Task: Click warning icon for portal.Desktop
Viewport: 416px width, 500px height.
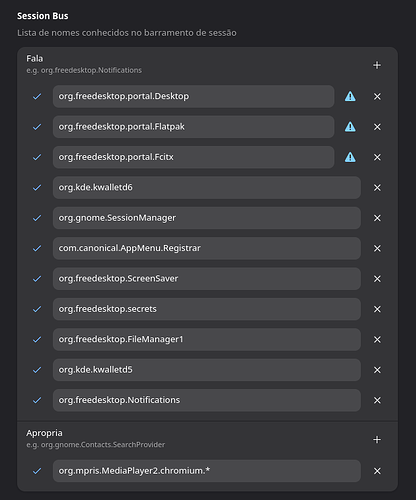Action: click(x=350, y=96)
